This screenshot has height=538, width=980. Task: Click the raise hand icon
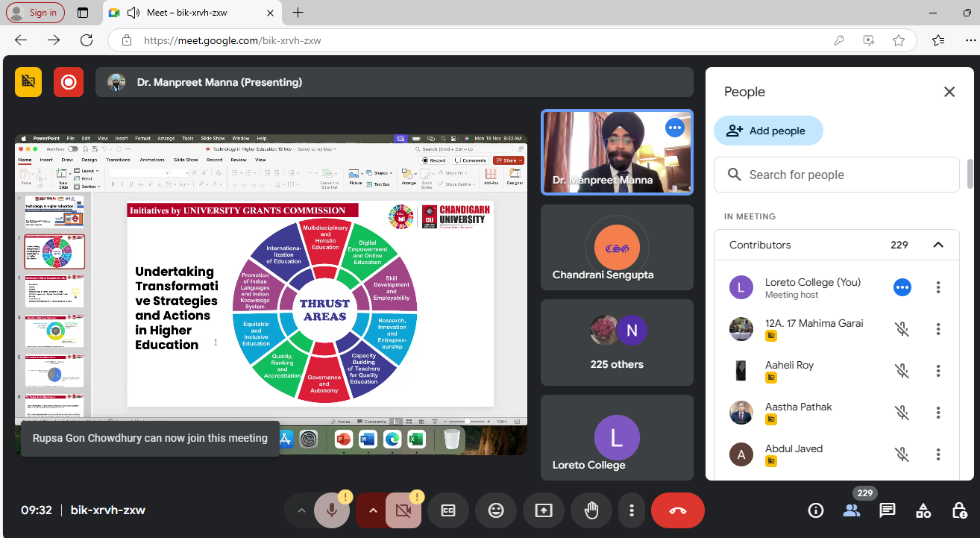(x=591, y=510)
